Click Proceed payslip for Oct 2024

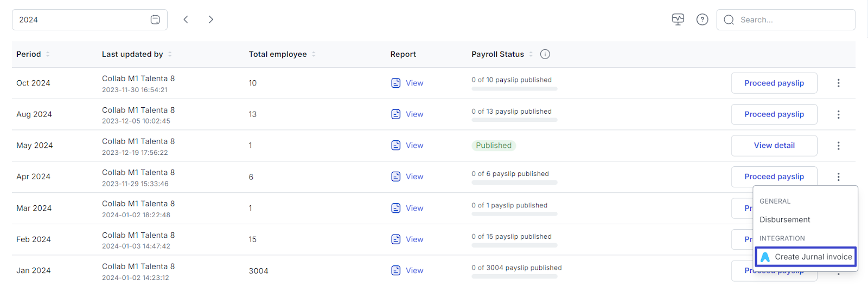click(774, 83)
